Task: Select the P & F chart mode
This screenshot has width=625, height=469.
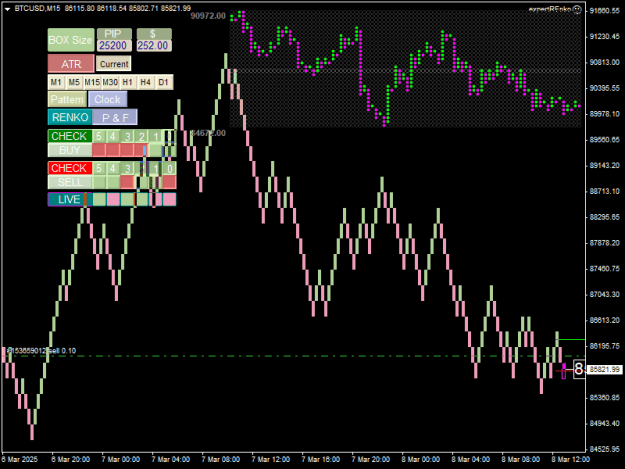Action: tap(115, 118)
